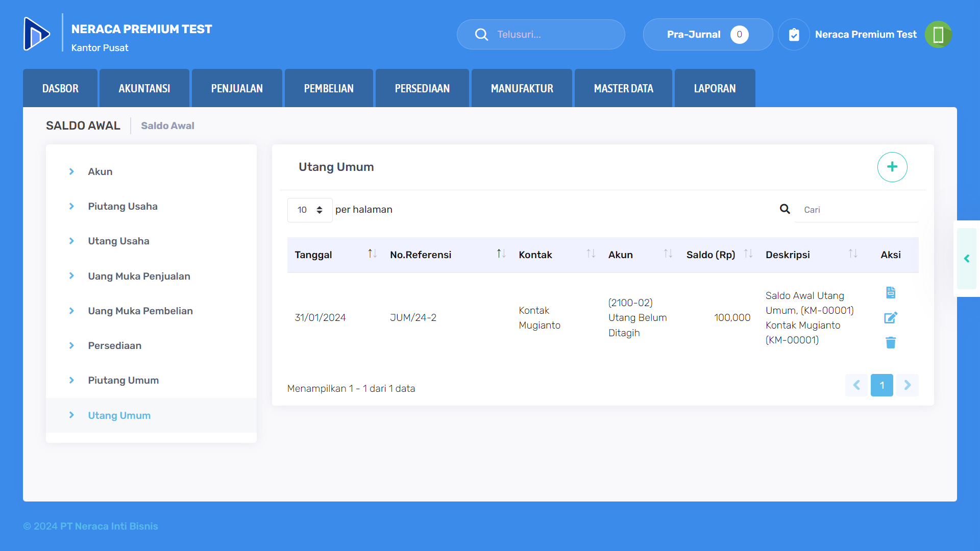980x551 pixels.
Task: Click the Pra-Jurnal count badge 0
Action: 739,34
